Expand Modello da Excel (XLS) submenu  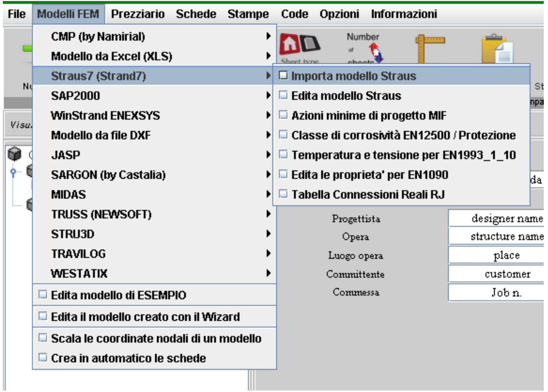coord(155,56)
